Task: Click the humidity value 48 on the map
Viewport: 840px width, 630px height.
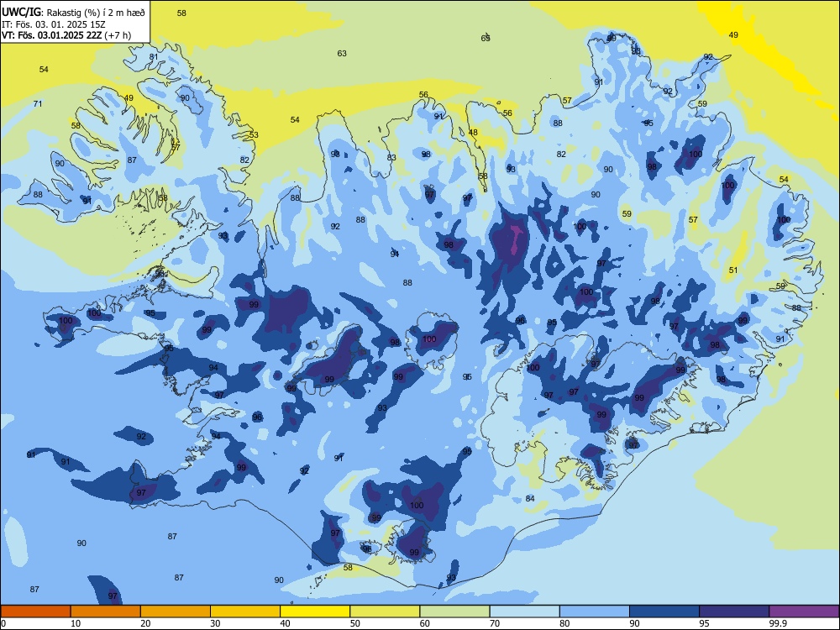Action: [x=473, y=133]
